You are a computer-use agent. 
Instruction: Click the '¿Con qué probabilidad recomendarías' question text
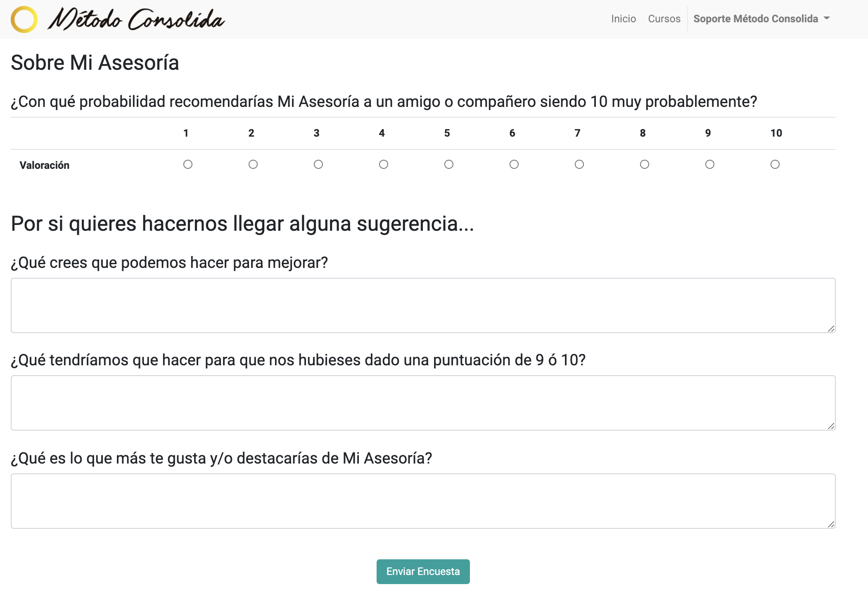(384, 102)
